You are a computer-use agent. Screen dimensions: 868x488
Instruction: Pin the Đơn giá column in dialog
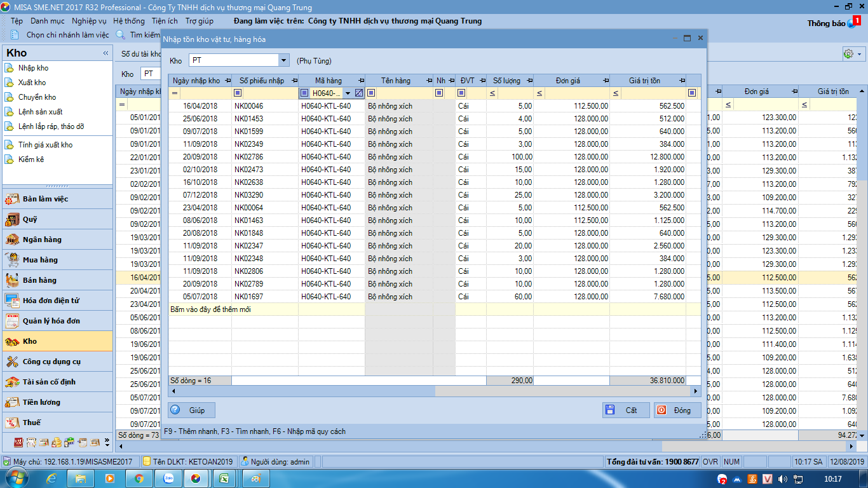click(x=606, y=81)
